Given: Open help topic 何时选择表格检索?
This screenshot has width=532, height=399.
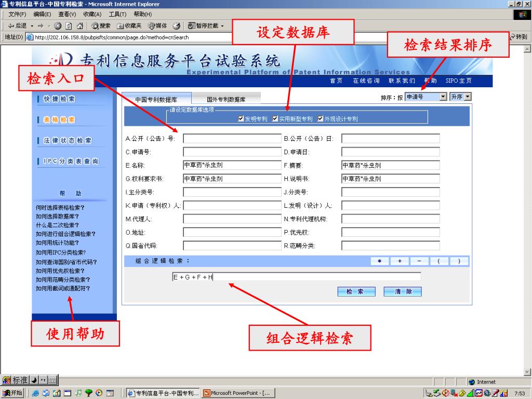Looking at the screenshot, I should (60, 208).
